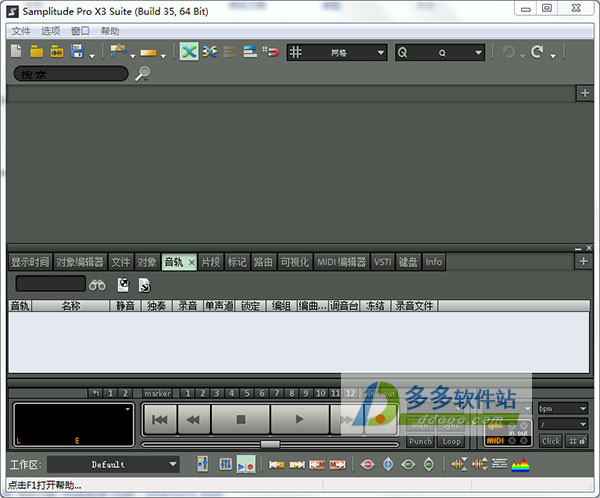Switch to the 路由 tab
The height and width of the screenshot is (498, 600).
[x=263, y=262]
